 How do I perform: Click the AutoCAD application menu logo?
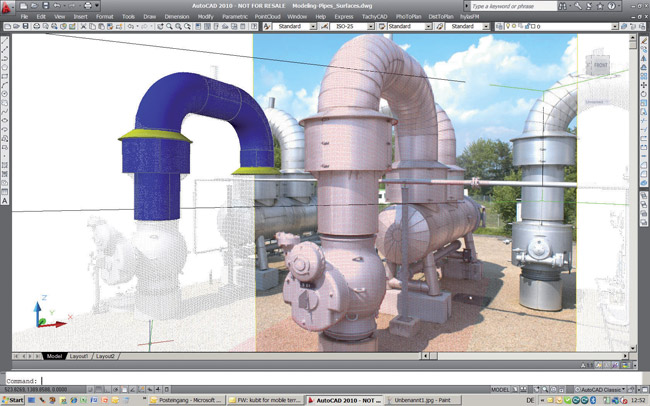click(x=7, y=6)
